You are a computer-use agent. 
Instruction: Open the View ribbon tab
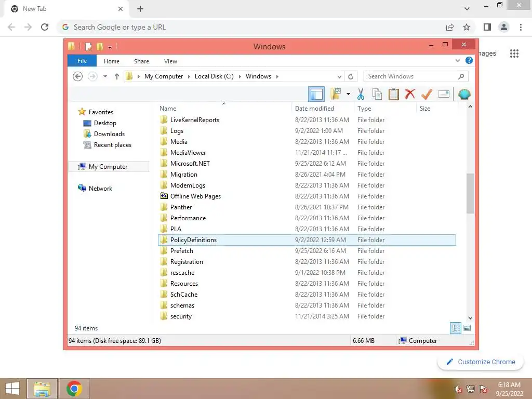point(170,61)
